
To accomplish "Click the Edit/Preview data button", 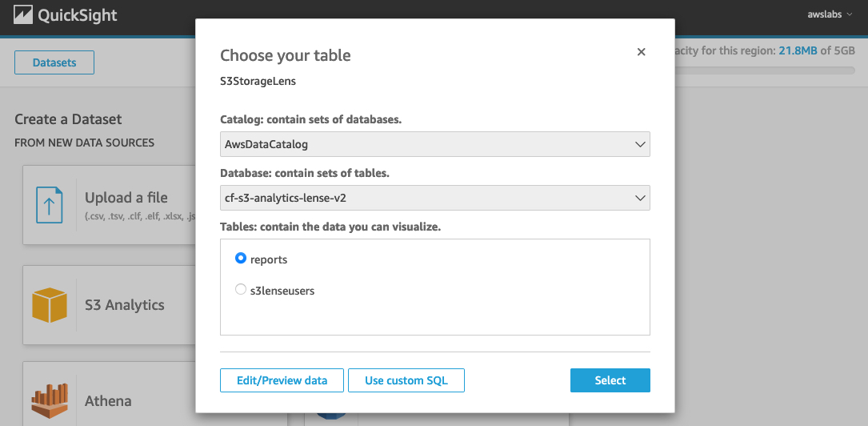I will click(x=282, y=380).
